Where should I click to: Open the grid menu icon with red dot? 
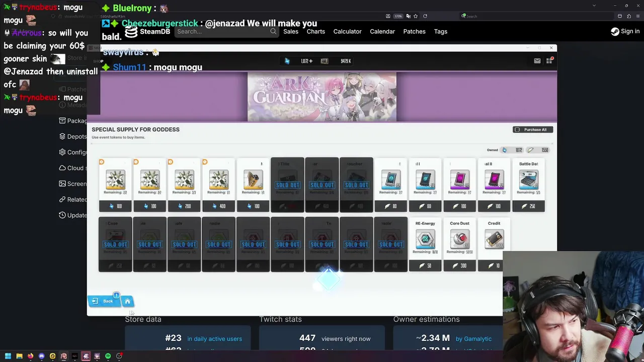(x=549, y=61)
